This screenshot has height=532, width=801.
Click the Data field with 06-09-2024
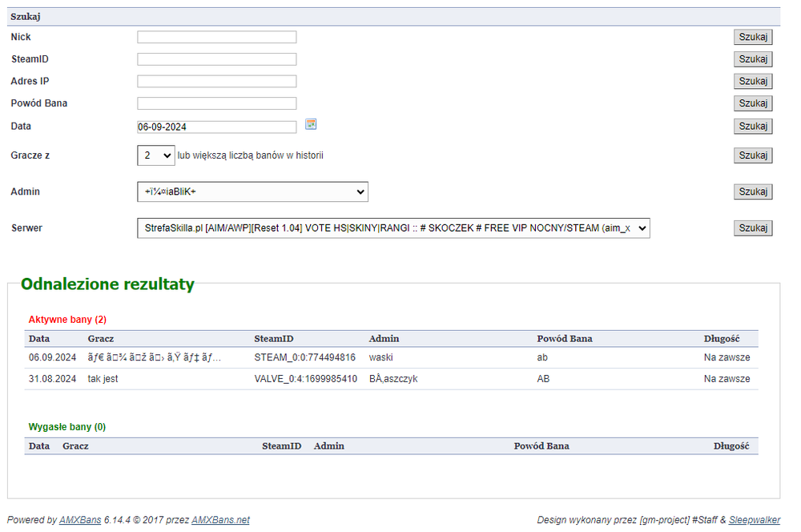point(216,127)
